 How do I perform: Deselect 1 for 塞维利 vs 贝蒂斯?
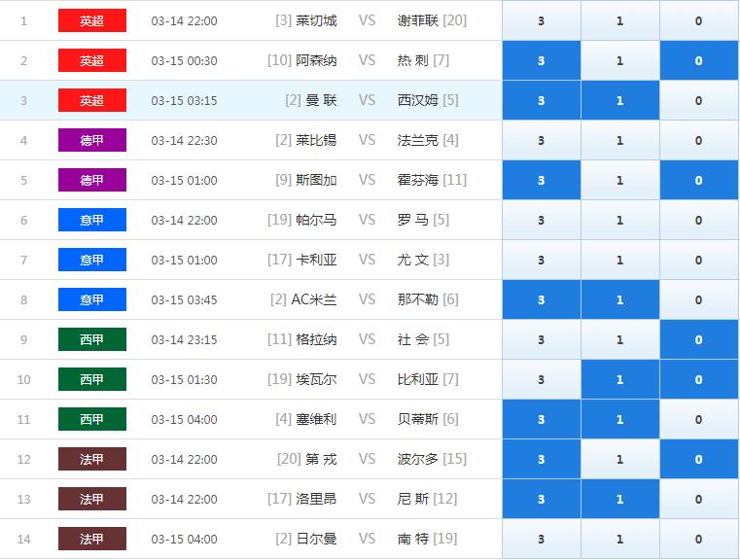point(620,419)
